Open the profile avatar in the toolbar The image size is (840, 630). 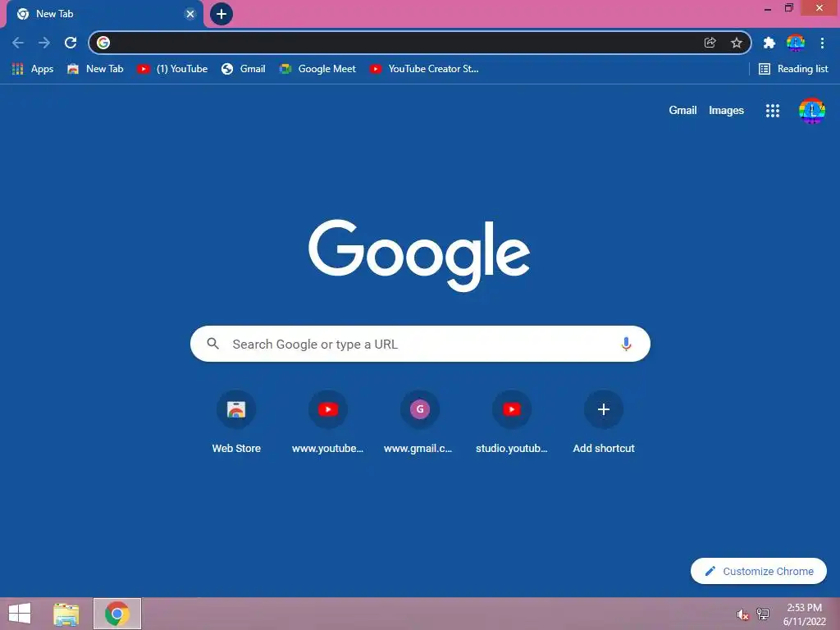pos(796,43)
